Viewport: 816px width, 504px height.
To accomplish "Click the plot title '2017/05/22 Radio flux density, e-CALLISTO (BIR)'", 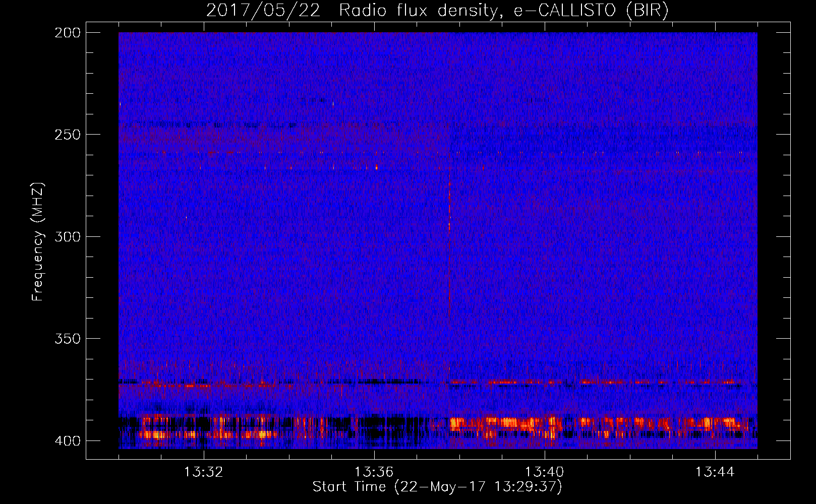I will tap(437, 10).
